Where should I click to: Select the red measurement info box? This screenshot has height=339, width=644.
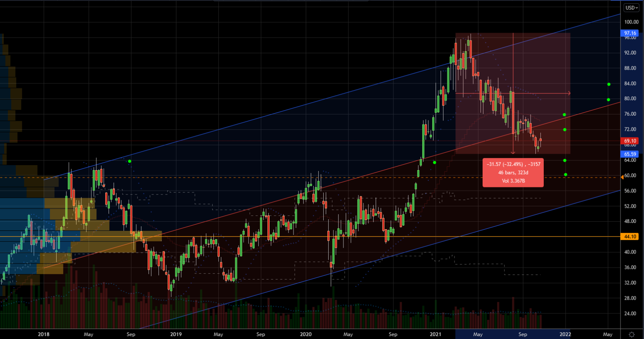(513, 172)
